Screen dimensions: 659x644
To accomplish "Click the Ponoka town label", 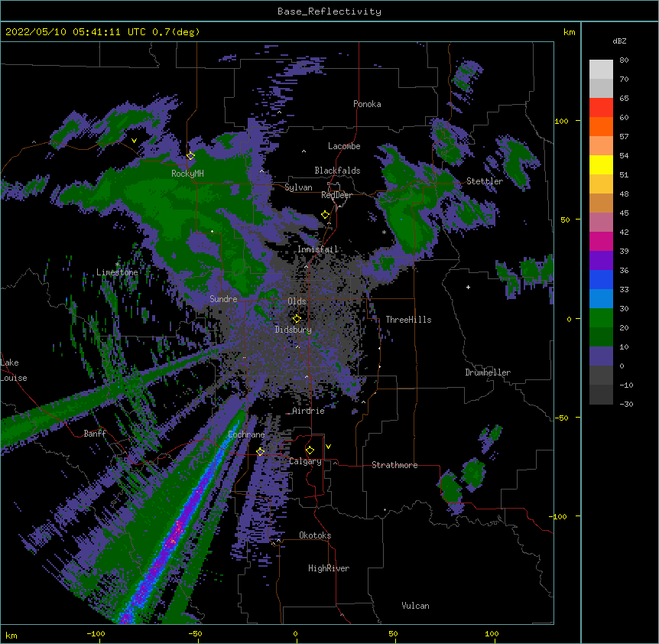I will coord(367,104).
